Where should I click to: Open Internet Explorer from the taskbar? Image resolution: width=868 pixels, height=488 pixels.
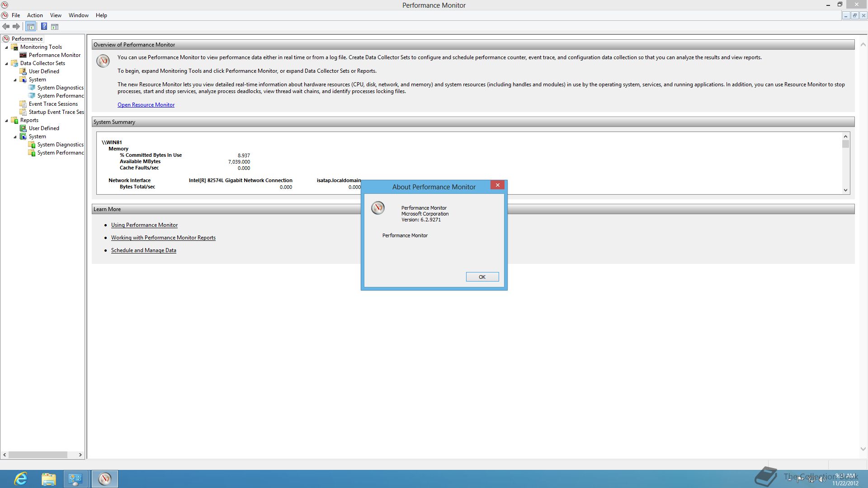click(x=21, y=479)
